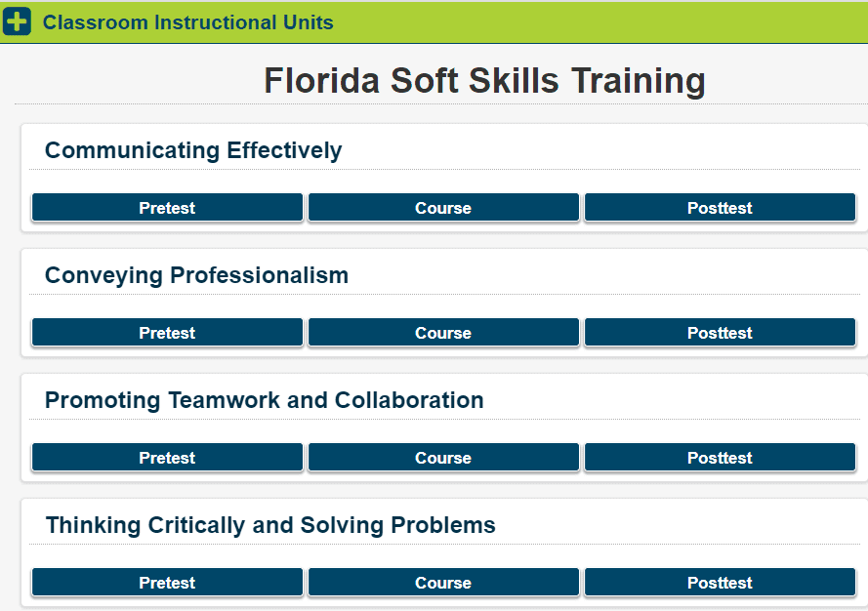Launch the Conveying Professionalism Course

(443, 333)
